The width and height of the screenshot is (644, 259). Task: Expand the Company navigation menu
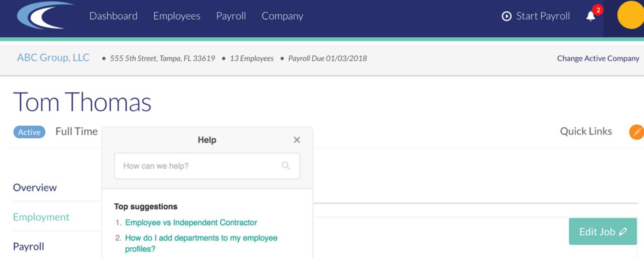282,16
